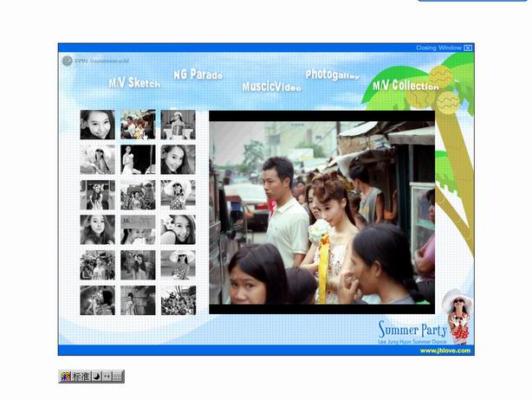The height and width of the screenshot is (399, 532).
Task: Select the first thumbnail in the top row
Action: pyautogui.click(x=97, y=125)
